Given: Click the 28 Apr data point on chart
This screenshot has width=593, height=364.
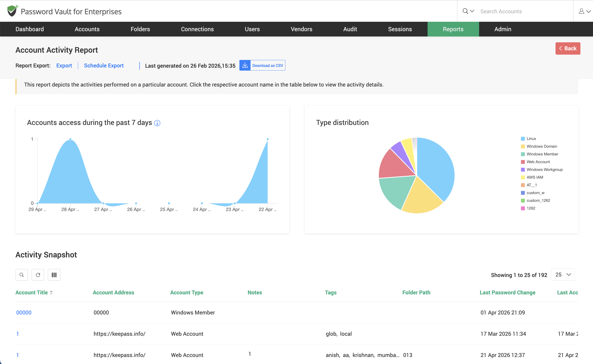Looking at the screenshot, I should [70, 139].
